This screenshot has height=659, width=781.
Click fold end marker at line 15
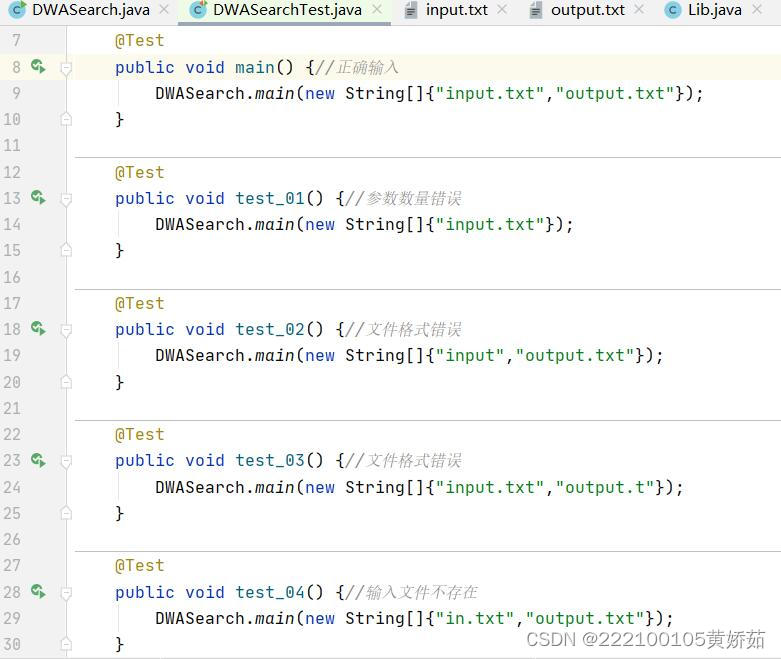pos(66,250)
